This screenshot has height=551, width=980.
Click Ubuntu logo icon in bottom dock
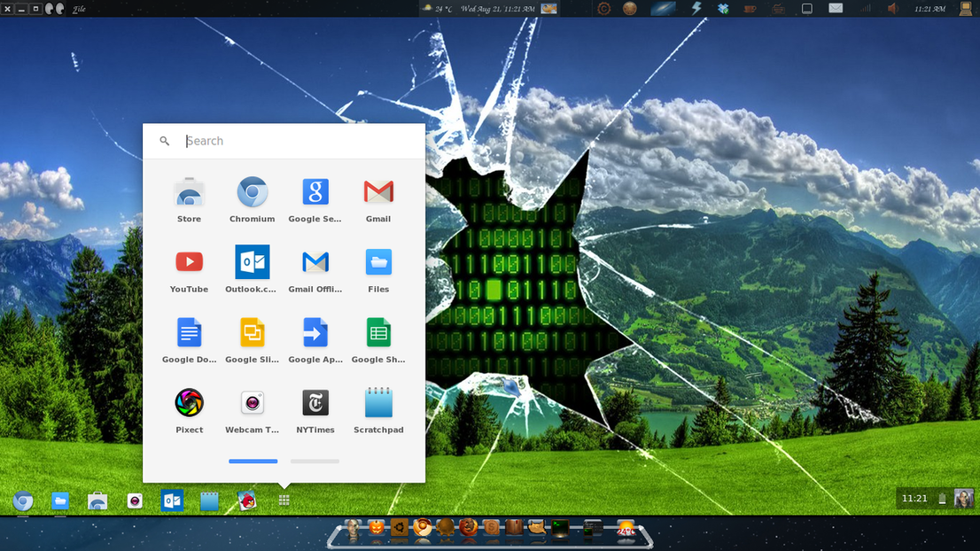click(x=400, y=528)
